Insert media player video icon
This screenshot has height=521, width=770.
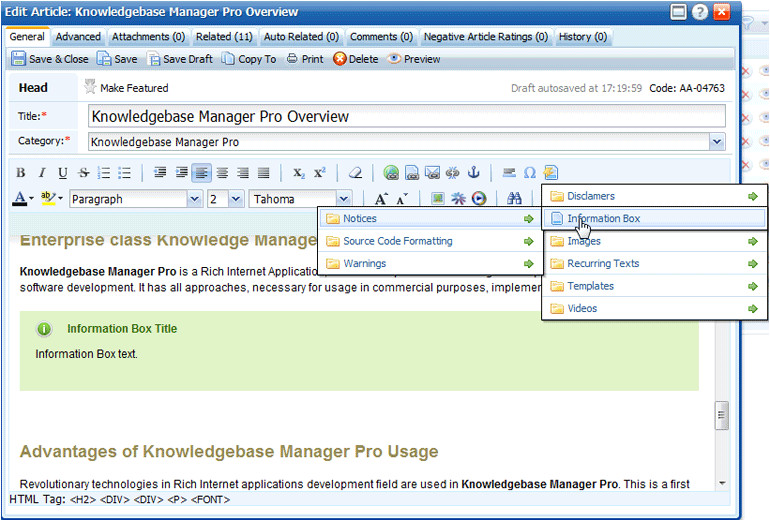pyautogui.click(x=479, y=198)
